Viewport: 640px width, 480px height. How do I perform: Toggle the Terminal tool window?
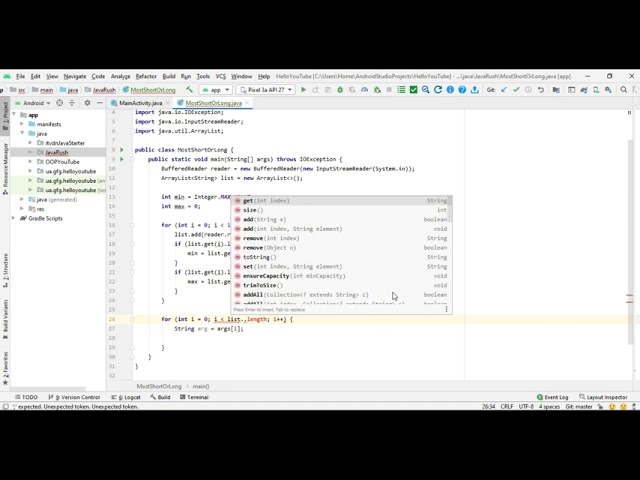click(x=194, y=397)
